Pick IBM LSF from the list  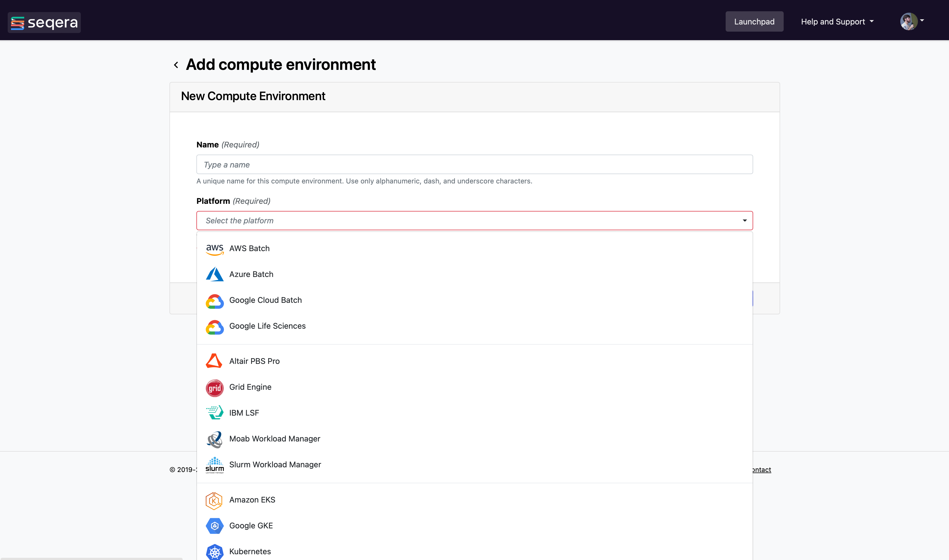[244, 413]
